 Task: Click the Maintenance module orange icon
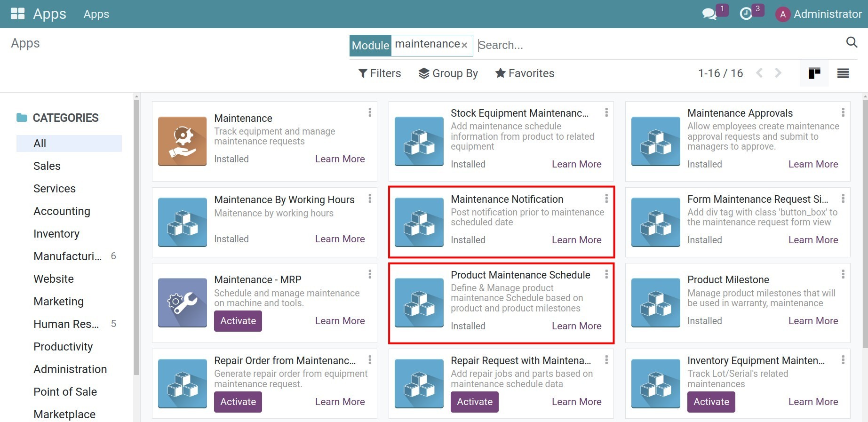tap(183, 141)
